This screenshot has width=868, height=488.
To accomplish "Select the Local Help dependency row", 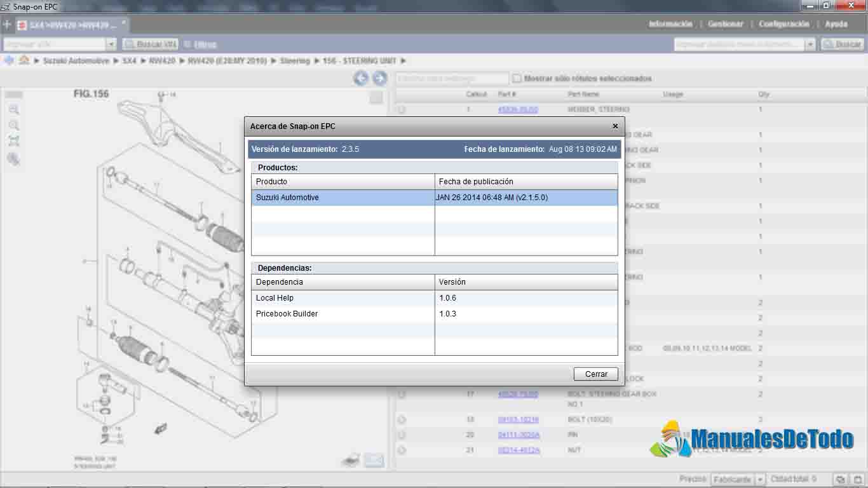I will (435, 298).
